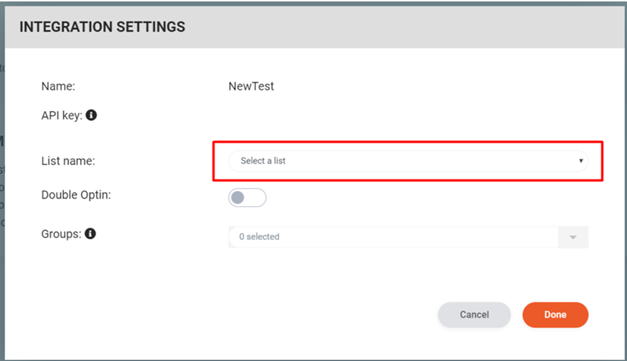627x361 pixels.
Task: Click the 'NewTest' name value
Action: point(251,86)
